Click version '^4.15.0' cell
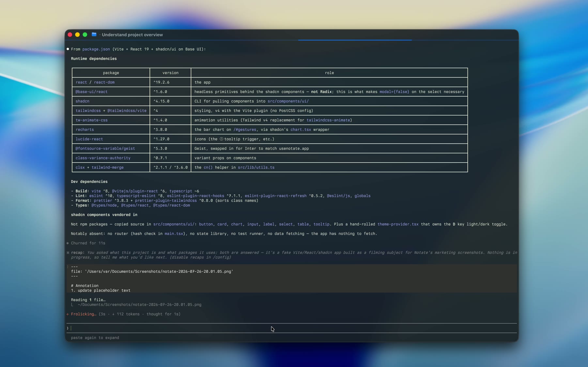Image resolution: width=588 pixels, height=367 pixels. pos(161,101)
